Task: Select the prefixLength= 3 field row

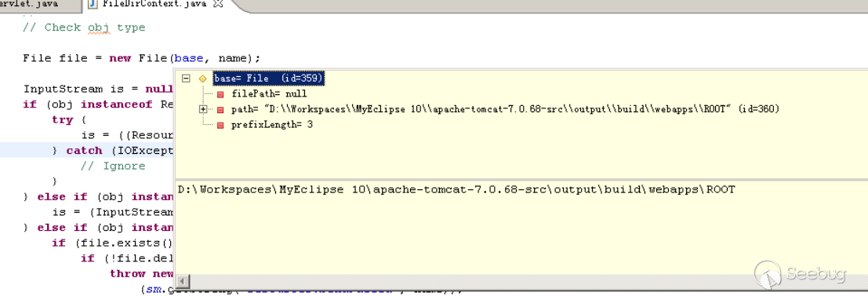Action: pyautogui.click(x=272, y=126)
